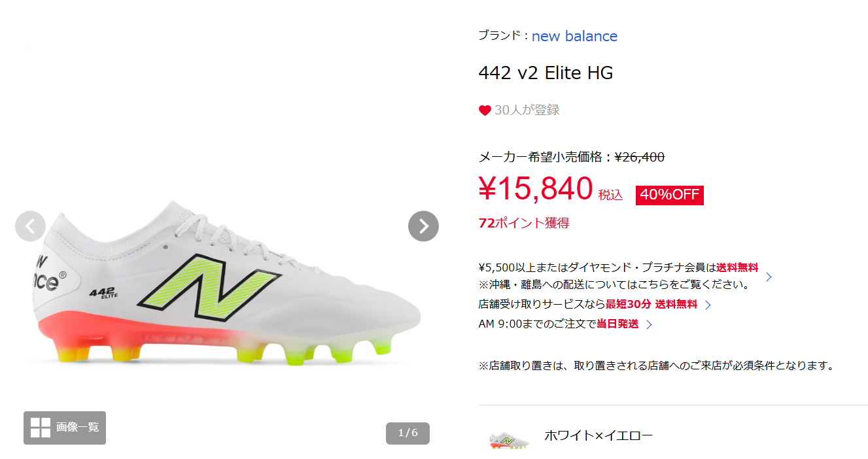Click the 30人が登録 favorites count
The image size is (868, 459).
click(x=527, y=110)
